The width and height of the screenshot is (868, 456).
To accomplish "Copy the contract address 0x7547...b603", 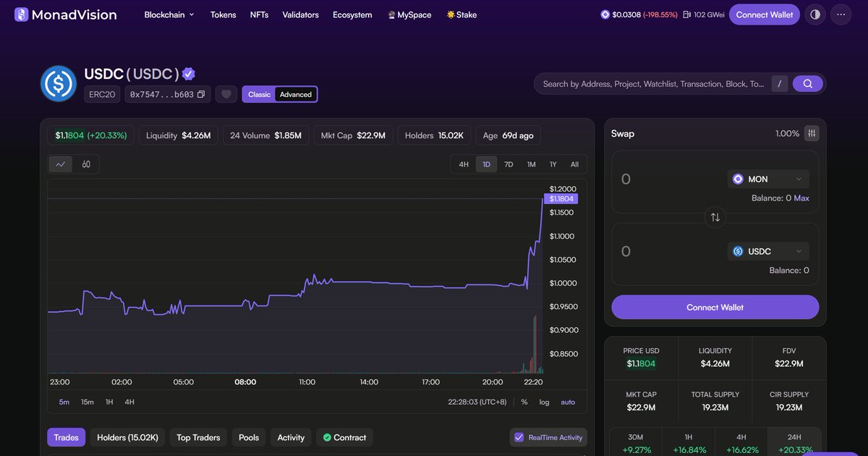I will tap(201, 94).
